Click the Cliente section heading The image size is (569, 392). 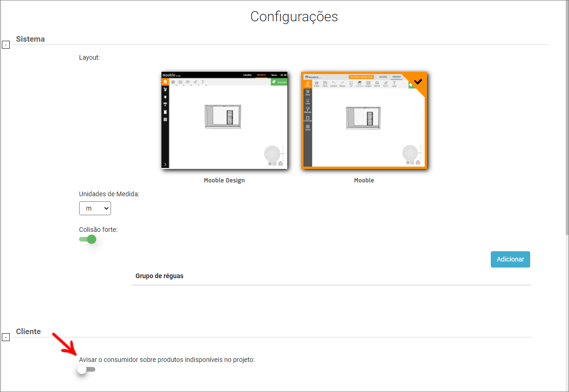29,331
